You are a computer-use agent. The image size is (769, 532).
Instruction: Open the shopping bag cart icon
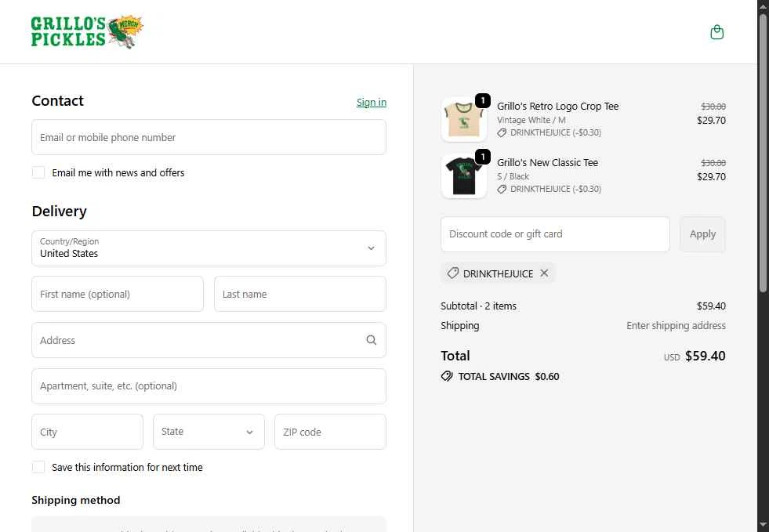[716, 32]
